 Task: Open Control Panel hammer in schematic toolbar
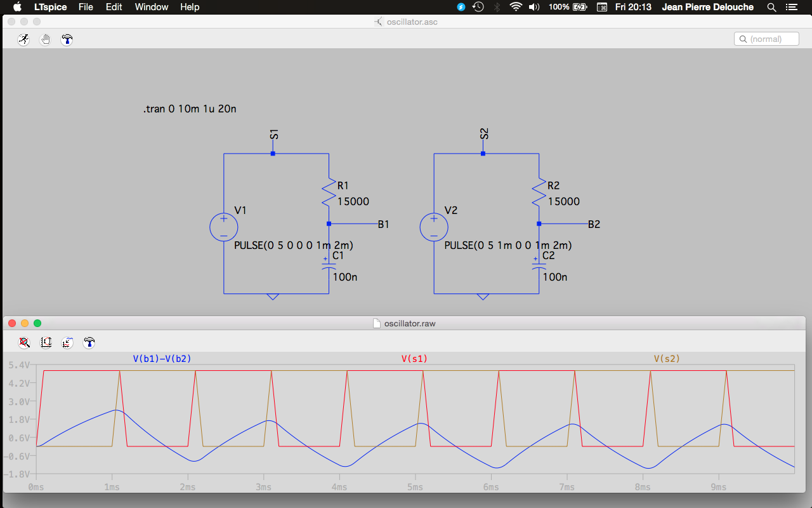click(67, 39)
